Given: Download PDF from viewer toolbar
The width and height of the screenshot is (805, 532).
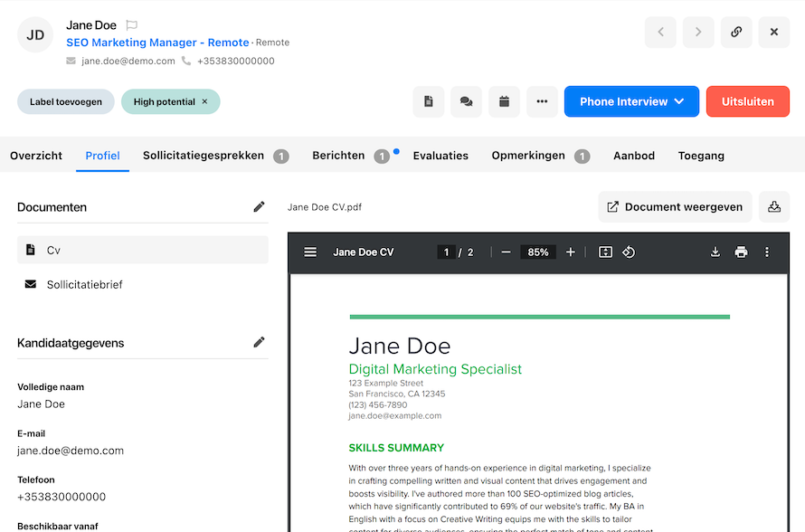Looking at the screenshot, I should click(715, 252).
